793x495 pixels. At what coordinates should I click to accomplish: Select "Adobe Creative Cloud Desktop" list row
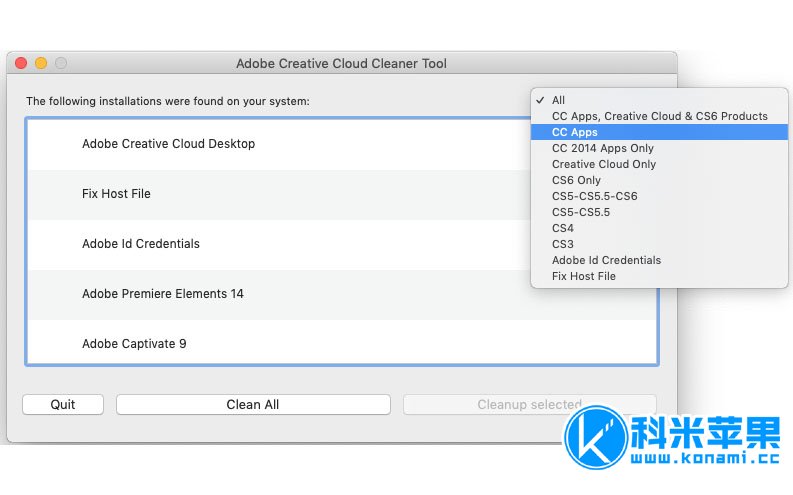pyautogui.click(x=342, y=144)
